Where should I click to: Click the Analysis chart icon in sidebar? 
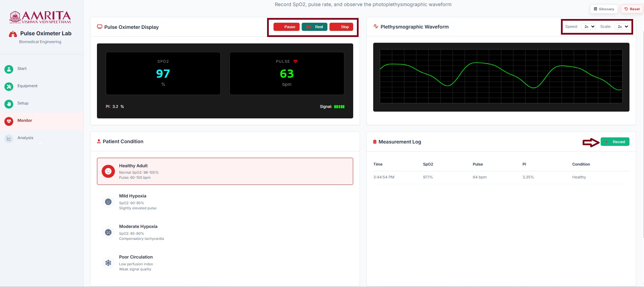point(9,138)
